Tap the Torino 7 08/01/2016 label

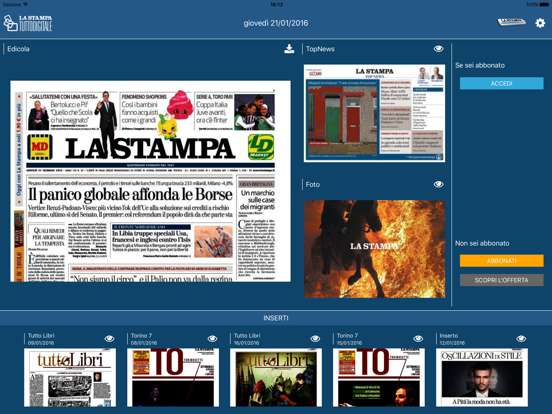pyautogui.click(x=144, y=339)
